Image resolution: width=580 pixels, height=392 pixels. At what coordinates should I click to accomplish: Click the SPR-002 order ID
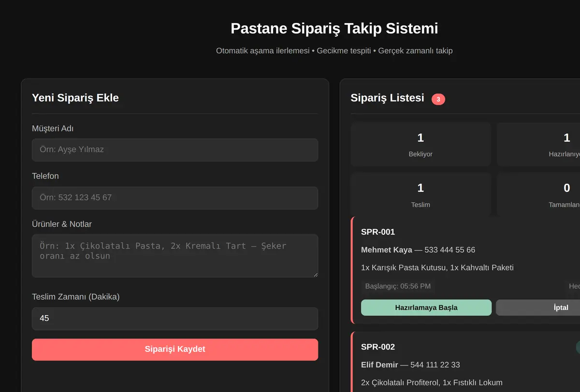[378, 347]
